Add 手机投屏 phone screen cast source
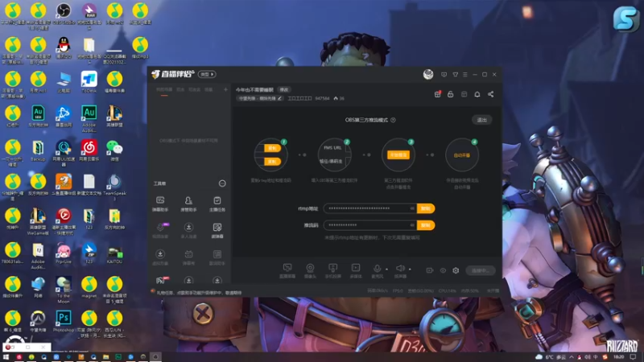 332,271
